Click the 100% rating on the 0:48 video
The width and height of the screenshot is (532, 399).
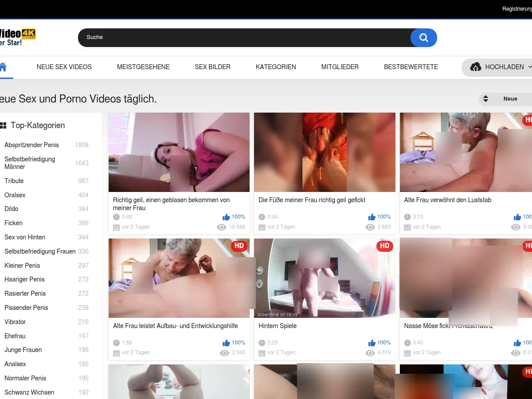coord(239,217)
